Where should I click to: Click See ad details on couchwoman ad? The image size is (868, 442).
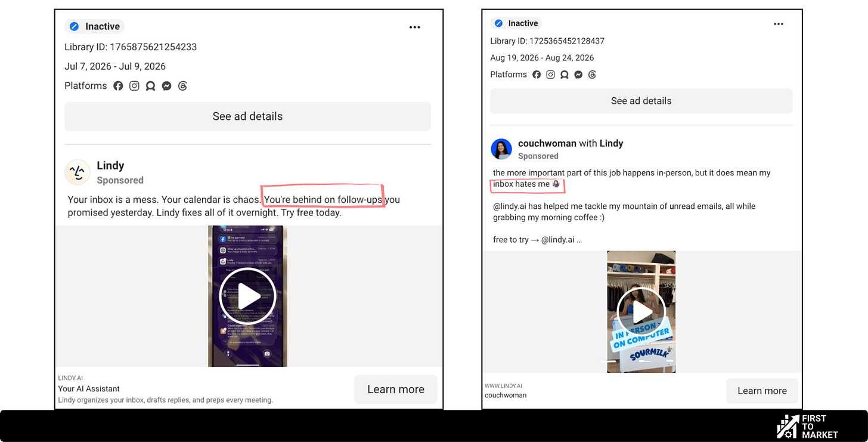point(641,101)
